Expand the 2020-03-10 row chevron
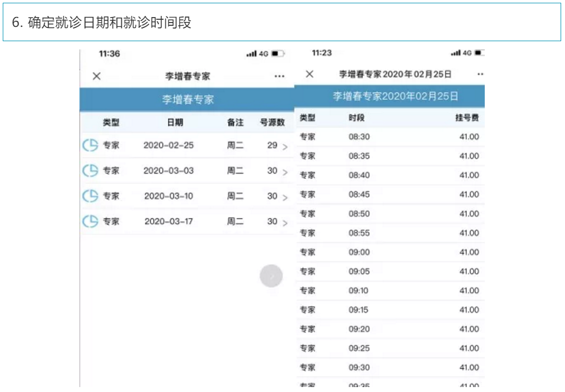Screen dimensions: 565x392 pos(285,198)
